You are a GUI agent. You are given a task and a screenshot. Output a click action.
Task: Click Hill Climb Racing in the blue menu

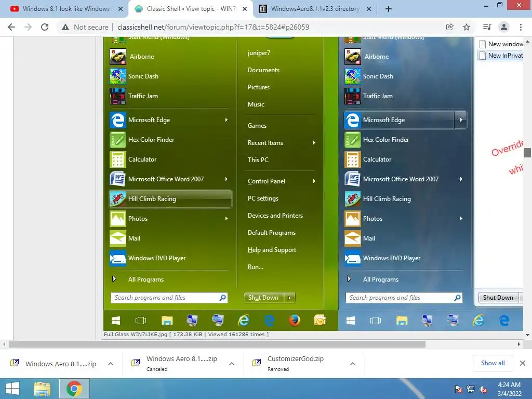405,199
